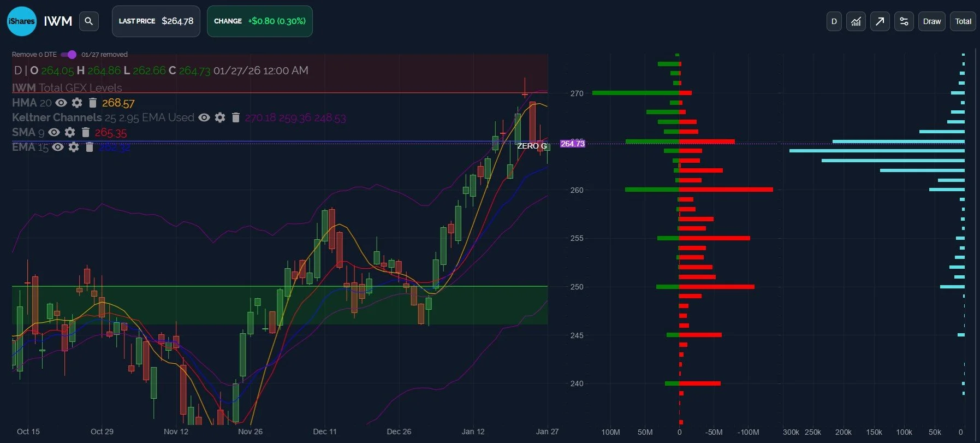Click the Dec 11 date axis label
This screenshot has width=980, height=443.
point(325,432)
